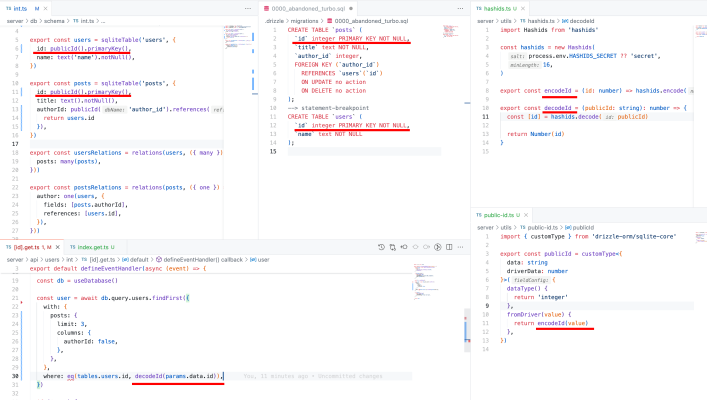The image size is (707, 400).
Task: Switch to the index.get.ts tab
Action: (x=93, y=247)
